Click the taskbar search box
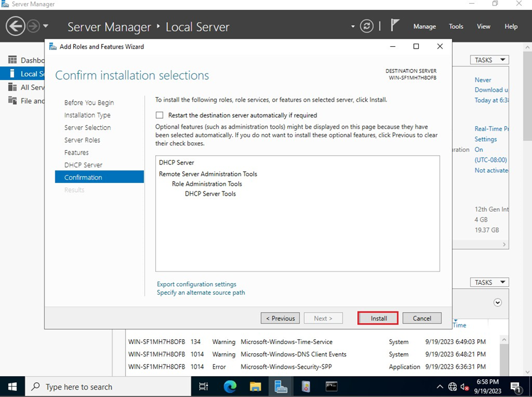Image resolution: width=532 pixels, height=397 pixels. tap(108, 387)
